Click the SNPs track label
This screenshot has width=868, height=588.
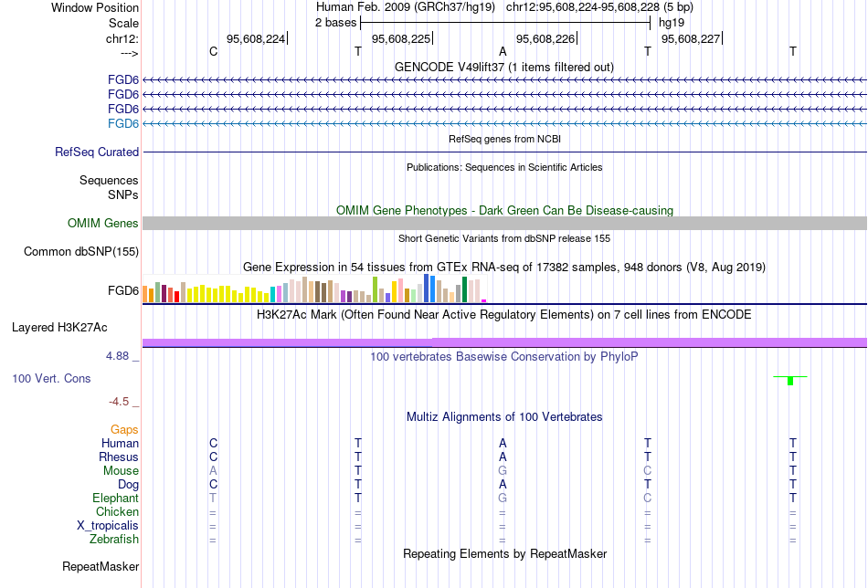click(123, 194)
